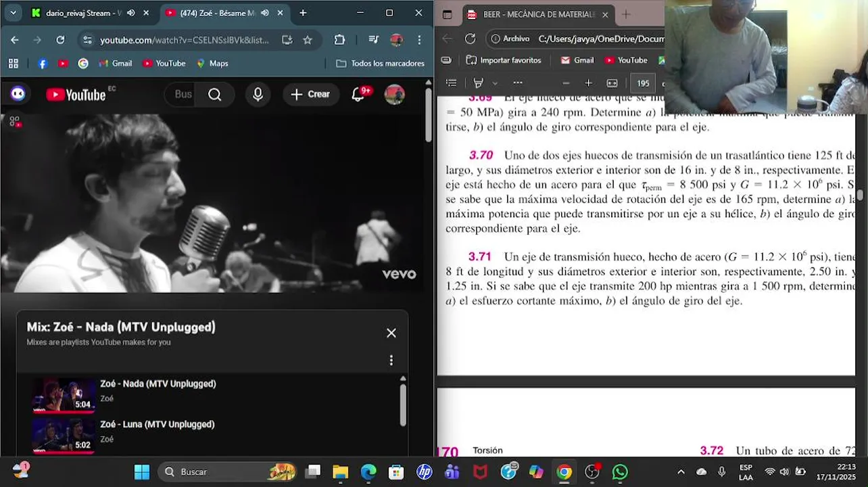Reload the YouTube page in Chrome
The height and width of the screenshot is (487, 868).
(60, 40)
